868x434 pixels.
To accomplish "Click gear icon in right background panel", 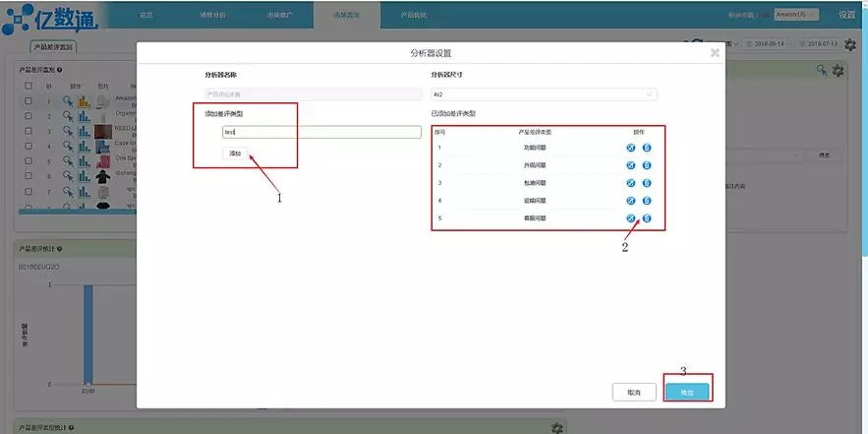I will pos(839,71).
